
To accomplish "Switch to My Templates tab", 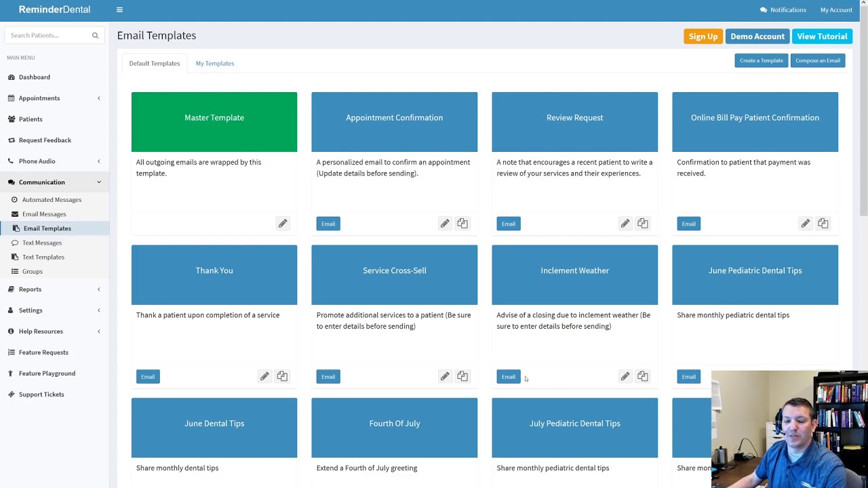I will [215, 63].
